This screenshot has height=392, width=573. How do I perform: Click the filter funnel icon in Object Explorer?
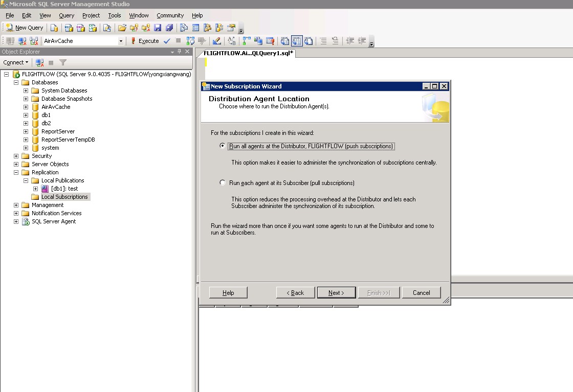click(63, 62)
